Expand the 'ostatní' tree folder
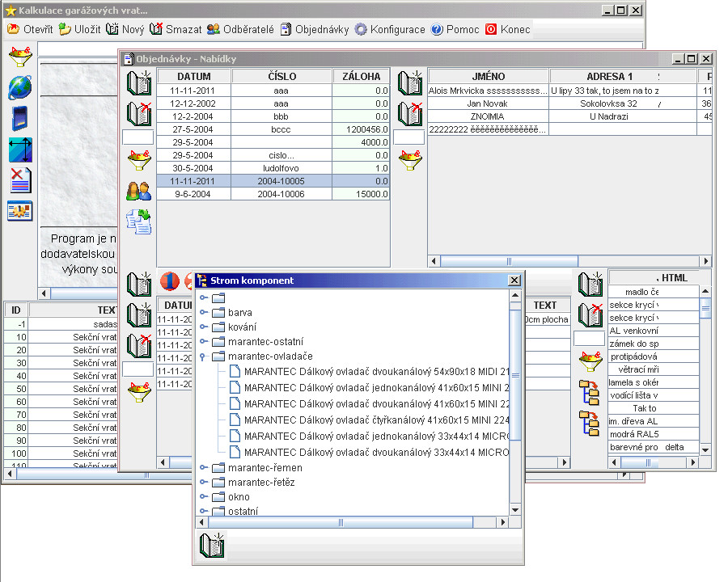Viewport: 728px width, 582px height. click(203, 511)
